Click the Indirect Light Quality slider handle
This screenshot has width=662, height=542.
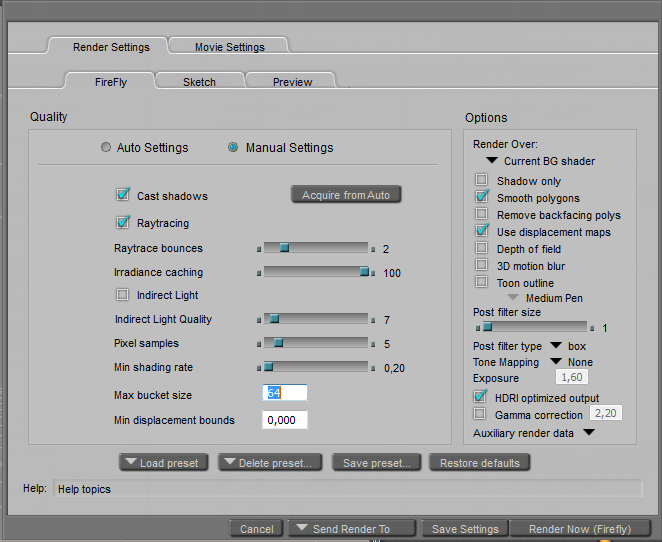click(274, 319)
